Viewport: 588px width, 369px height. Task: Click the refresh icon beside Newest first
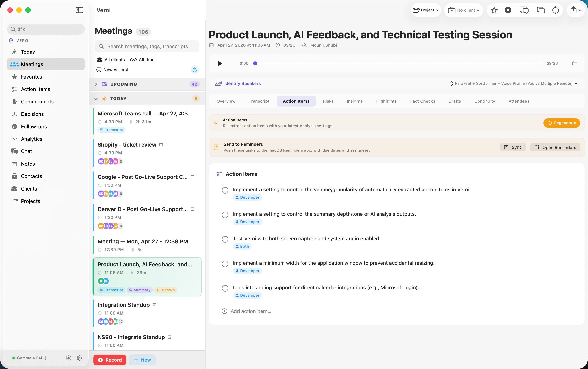tap(194, 70)
